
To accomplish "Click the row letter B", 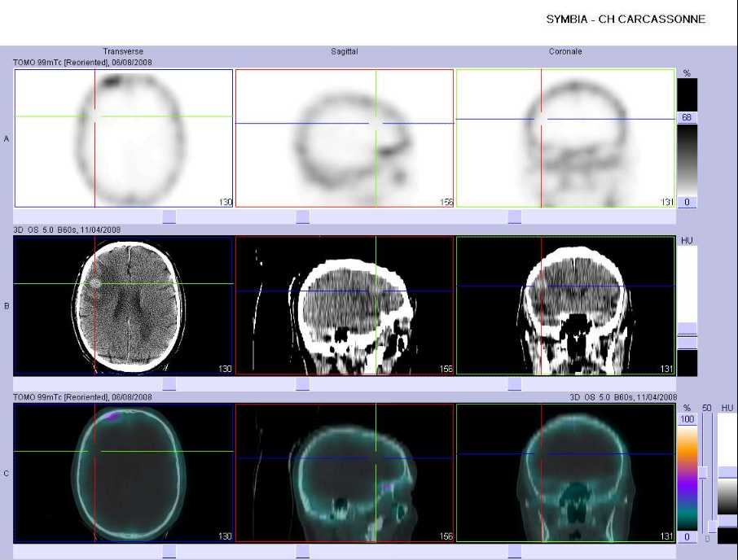I will coord(7,306).
